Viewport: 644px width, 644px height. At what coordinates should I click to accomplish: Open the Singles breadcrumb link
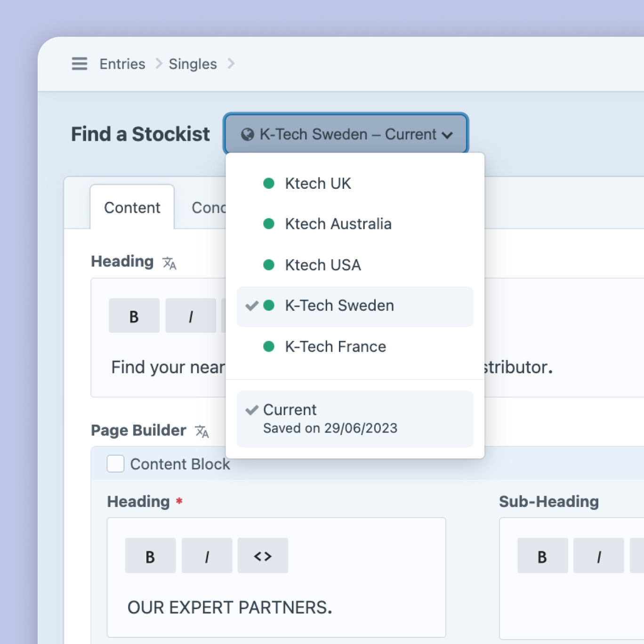193,64
